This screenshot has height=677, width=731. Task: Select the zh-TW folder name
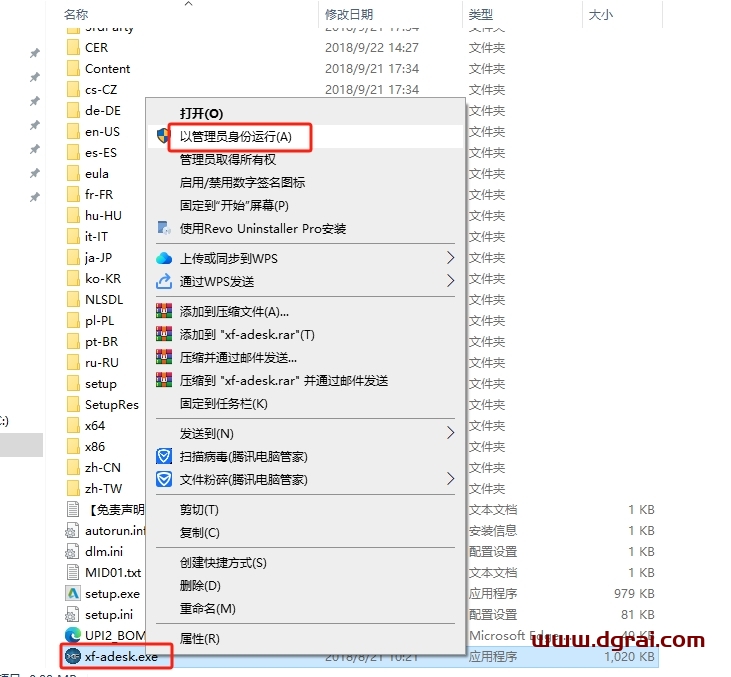[x=103, y=489]
